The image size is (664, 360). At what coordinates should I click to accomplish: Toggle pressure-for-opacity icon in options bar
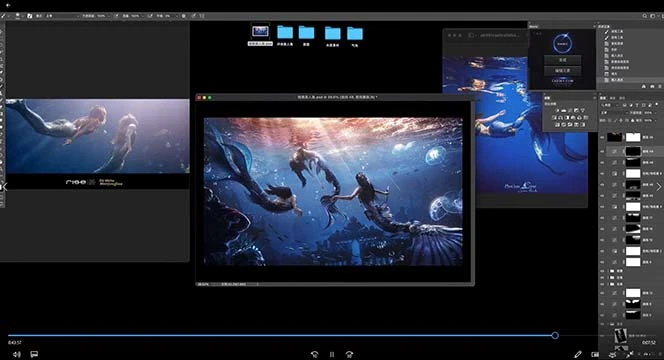click(x=116, y=16)
